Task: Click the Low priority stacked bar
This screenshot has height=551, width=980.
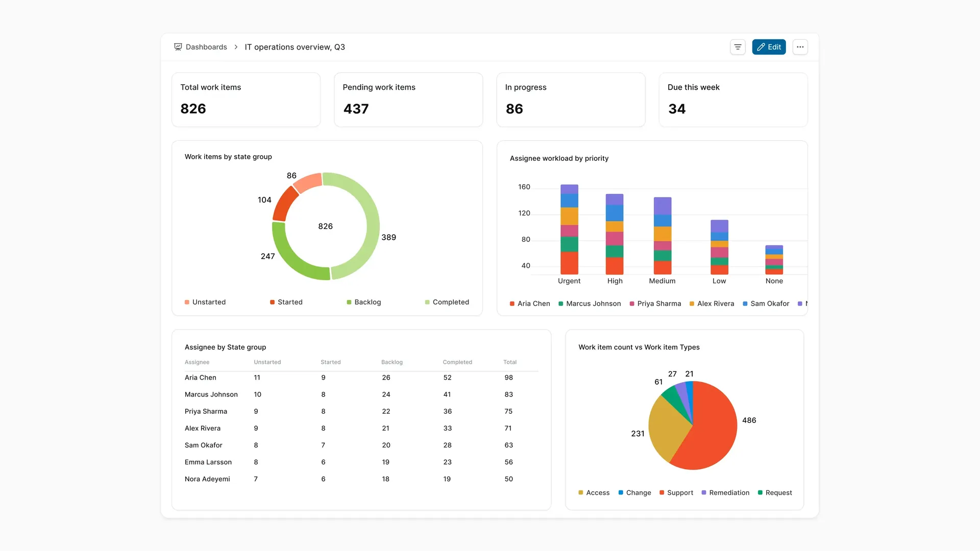Action: [719, 247]
